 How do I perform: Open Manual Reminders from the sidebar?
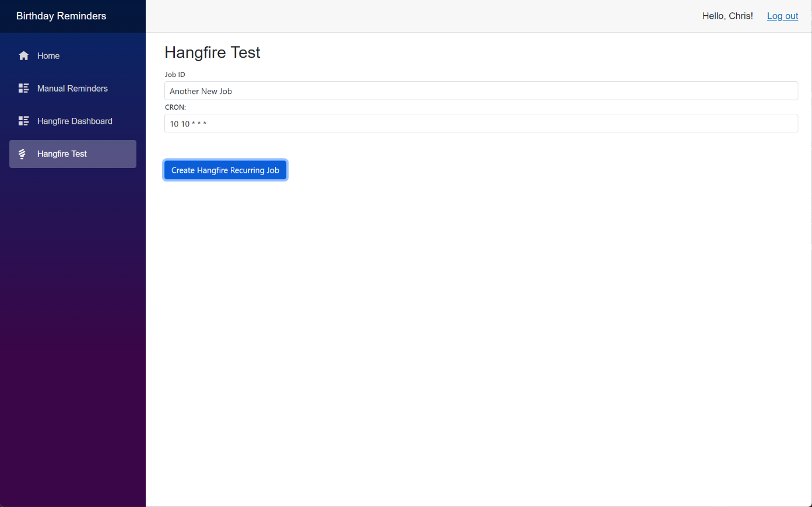(x=72, y=88)
